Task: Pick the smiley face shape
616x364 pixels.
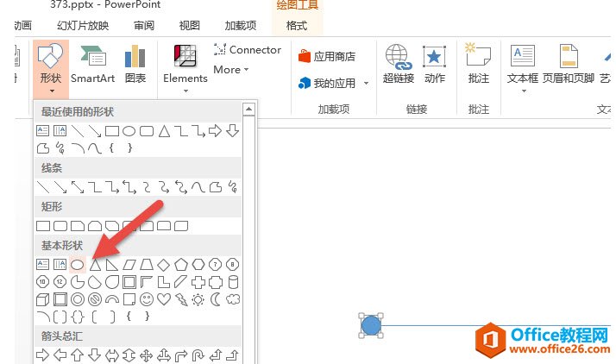Action: [x=147, y=299]
